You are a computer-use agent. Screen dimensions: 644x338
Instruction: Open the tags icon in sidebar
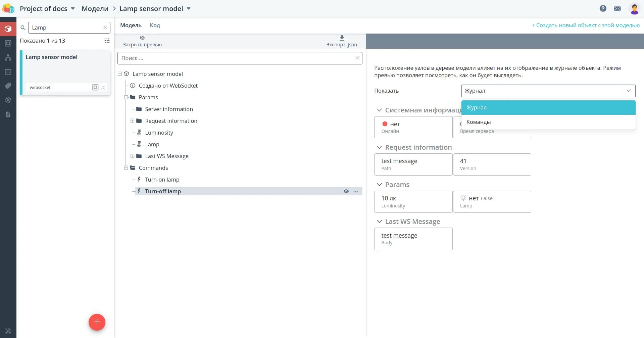[8, 86]
